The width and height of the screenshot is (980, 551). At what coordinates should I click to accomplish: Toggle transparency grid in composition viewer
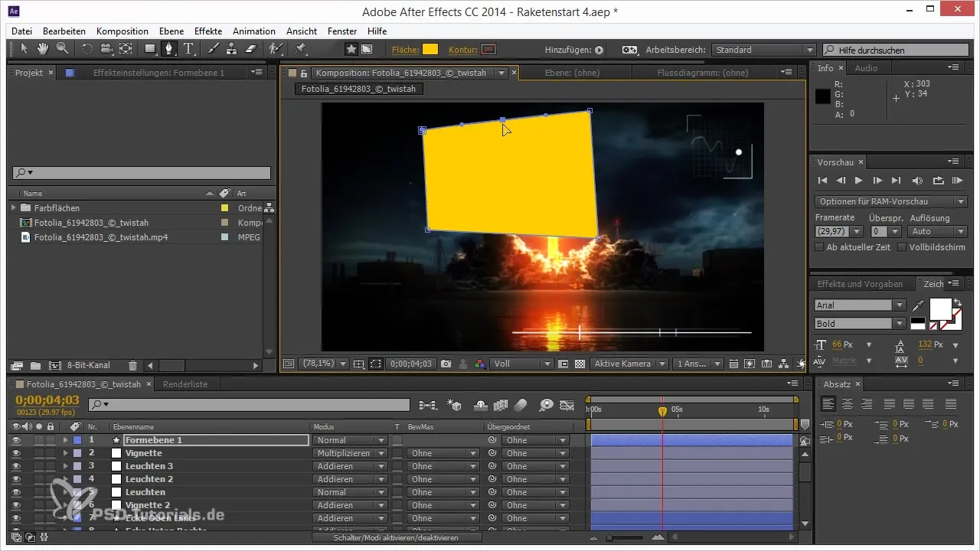580,364
